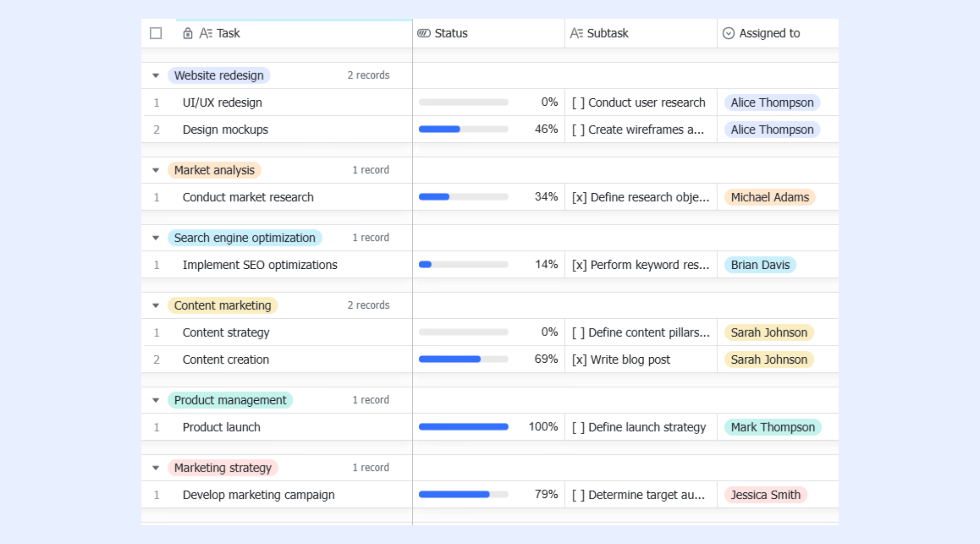Click the Michael Adams assignee tag

[770, 197]
